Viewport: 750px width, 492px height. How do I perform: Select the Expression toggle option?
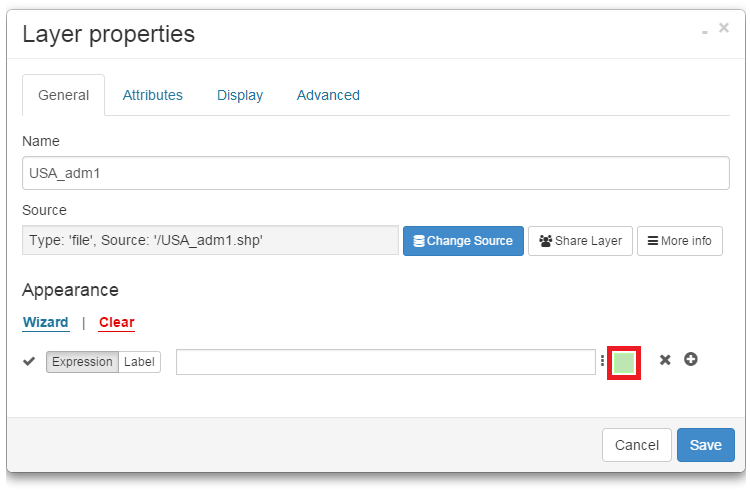click(82, 362)
